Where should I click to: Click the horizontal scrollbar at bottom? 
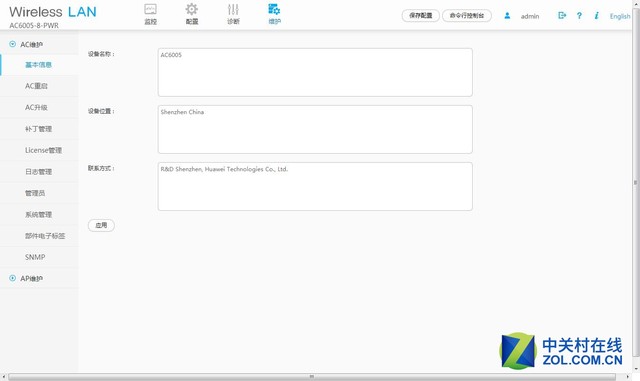click(312, 376)
